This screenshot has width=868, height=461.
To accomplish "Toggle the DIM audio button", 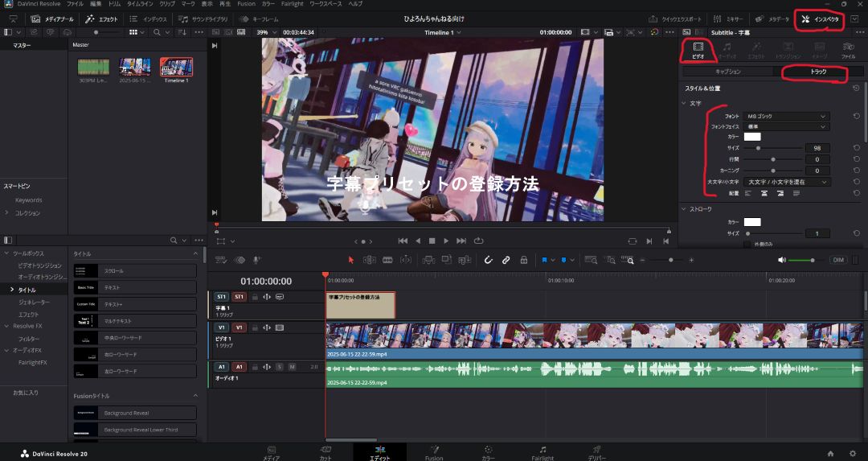I will [x=837, y=260].
